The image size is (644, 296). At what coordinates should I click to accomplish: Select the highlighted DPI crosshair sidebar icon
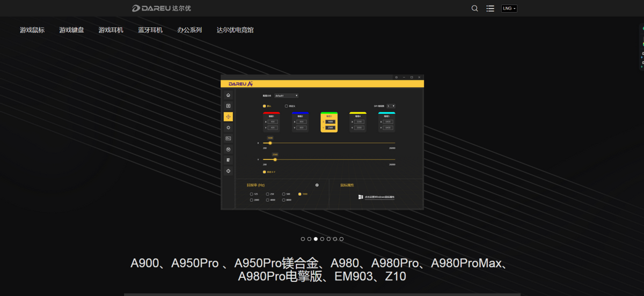tap(228, 116)
